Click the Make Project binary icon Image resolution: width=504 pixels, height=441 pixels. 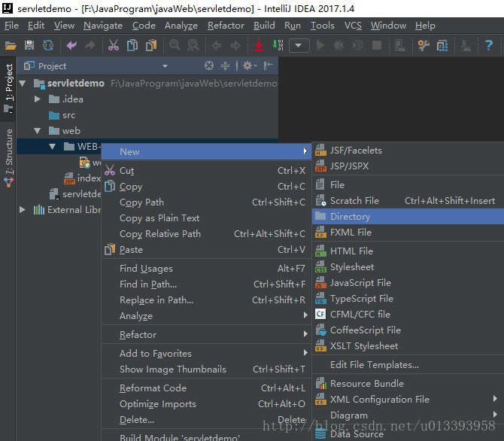278,45
